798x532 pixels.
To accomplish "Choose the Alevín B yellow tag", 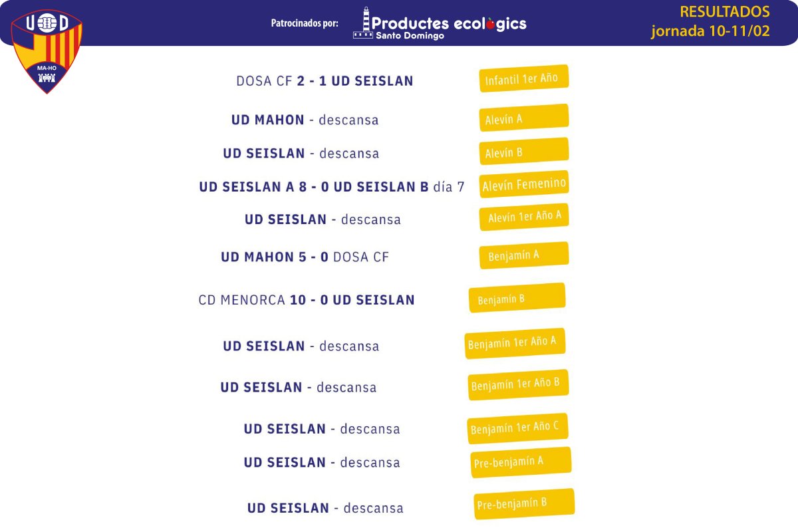I will tap(524, 151).
